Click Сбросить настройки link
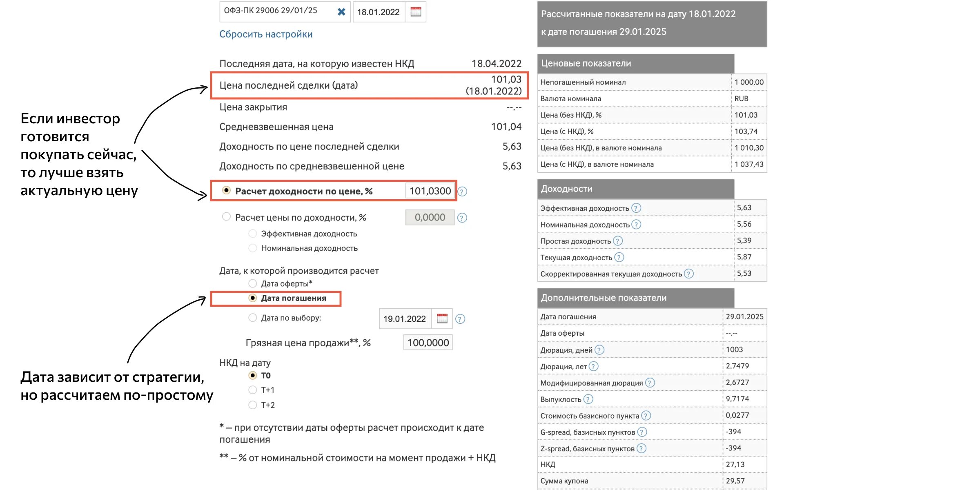This screenshot has width=980, height=490. click(266, 34)
